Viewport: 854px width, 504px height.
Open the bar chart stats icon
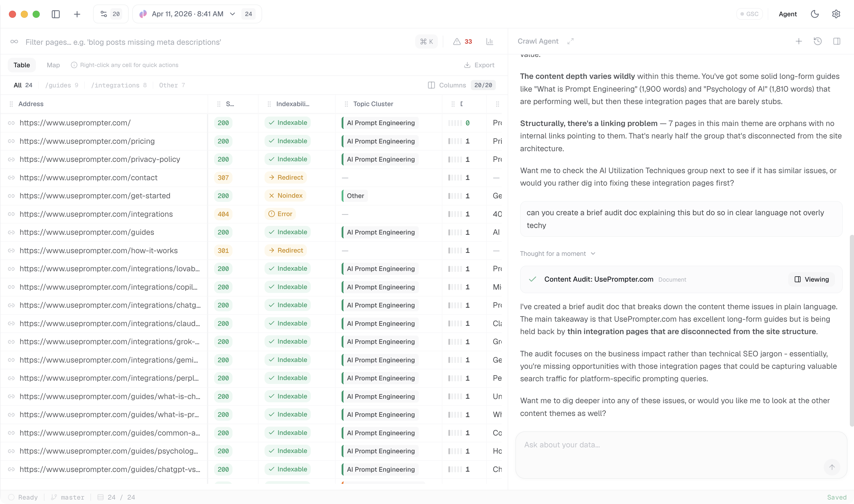click(490, 42)
